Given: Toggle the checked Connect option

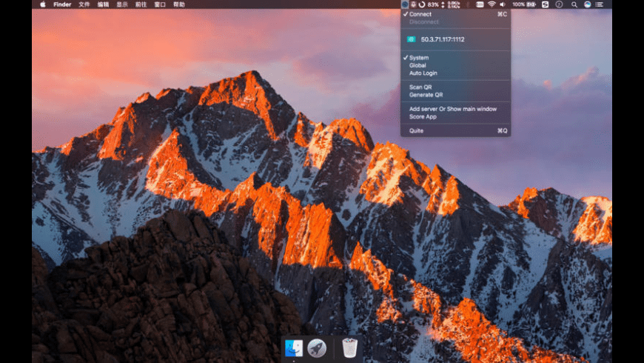Looking at the screenshot, I should click(420, 14).
